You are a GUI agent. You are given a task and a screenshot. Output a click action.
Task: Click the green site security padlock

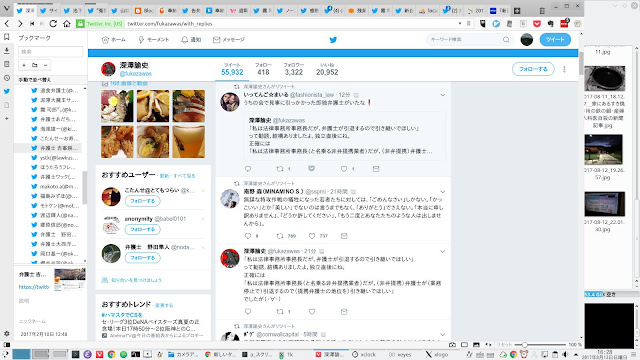[80, 24]
